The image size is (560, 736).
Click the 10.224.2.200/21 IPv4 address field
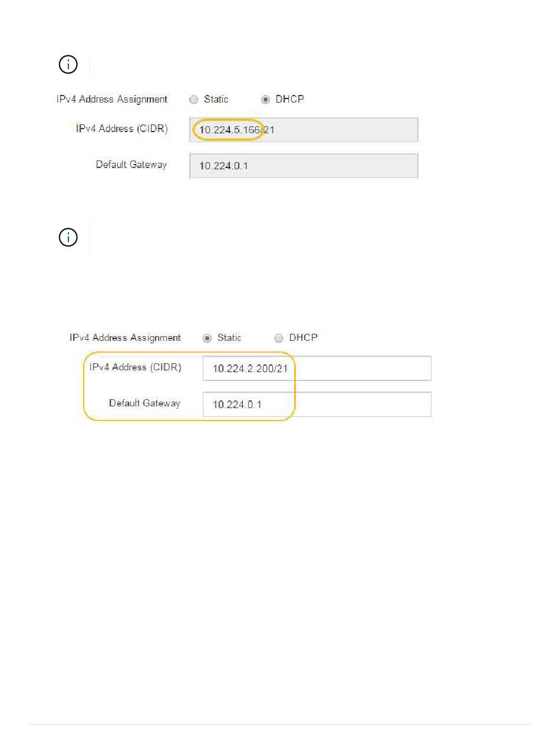coord(317,369)
